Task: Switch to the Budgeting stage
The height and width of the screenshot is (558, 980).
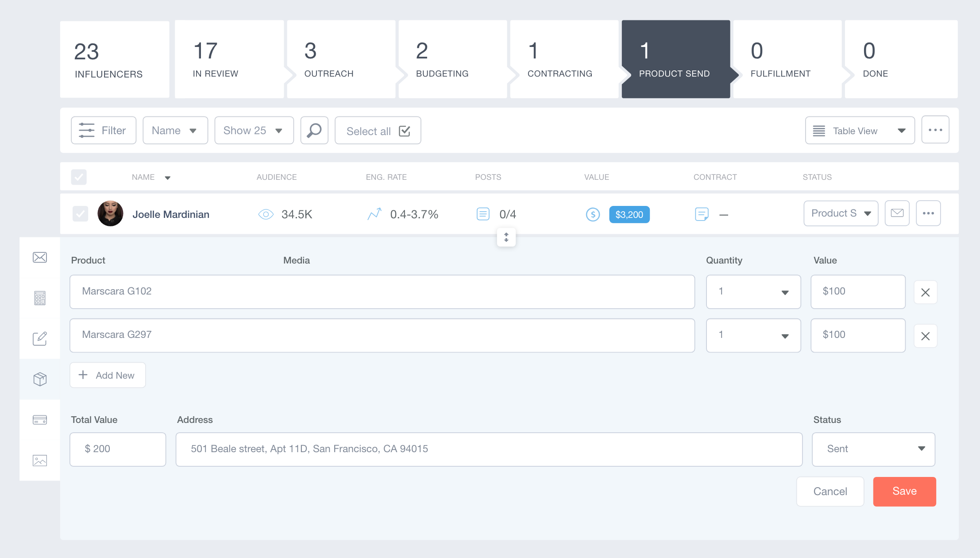Action: click(x=453, y=59)
